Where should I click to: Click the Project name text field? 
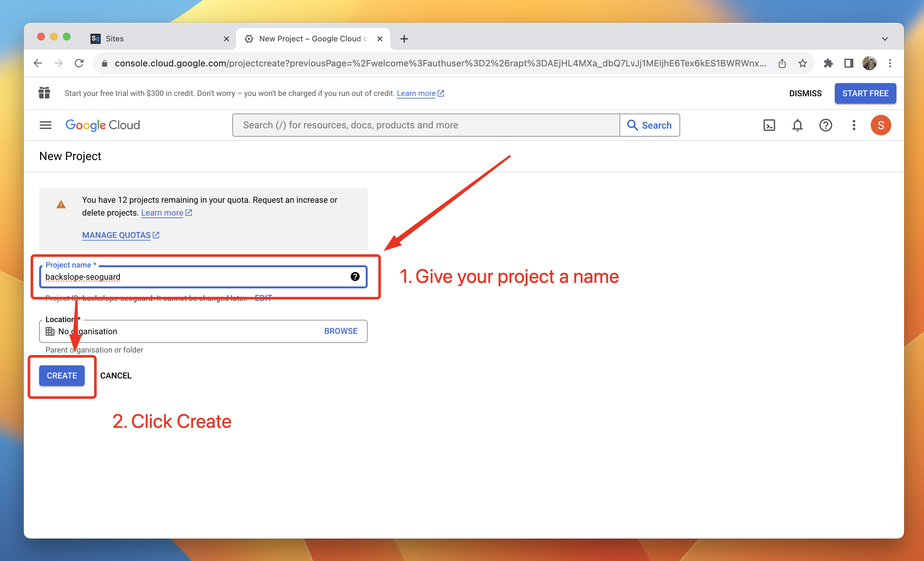[x=195, y=277]
